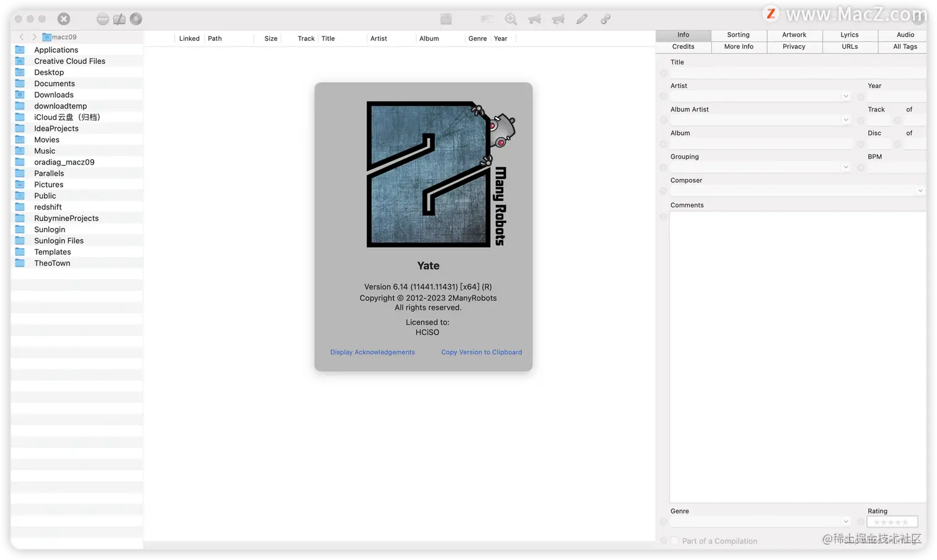Viewport: 937px width, 560px height.
Task: Toggle the Grouping field indicator circle
Action: coord(664,168)
